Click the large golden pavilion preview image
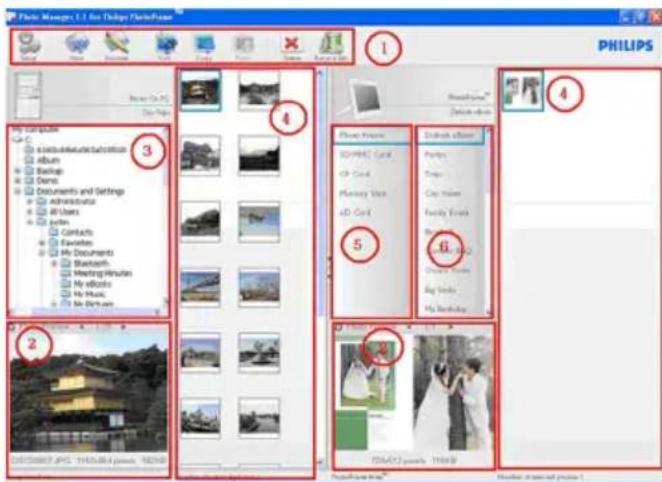The width and height of the screenshot is (662, 482). click(89, 392)
